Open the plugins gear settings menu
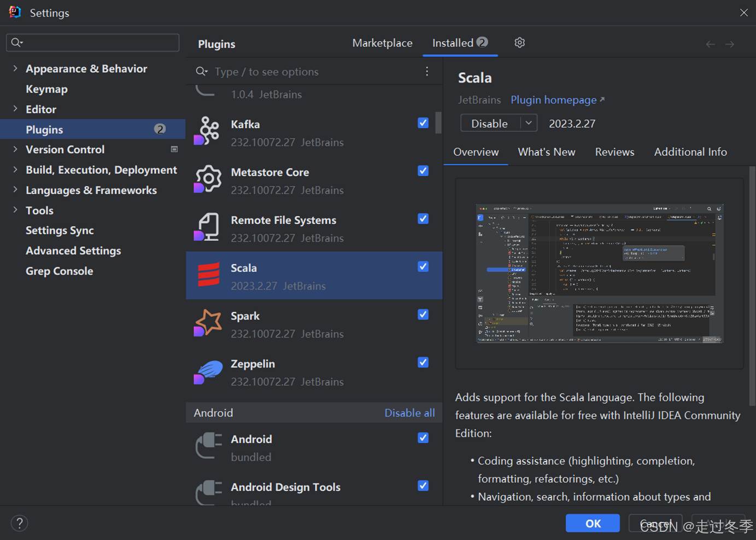This screenshot has height=540, width=756. coord(519,43)
